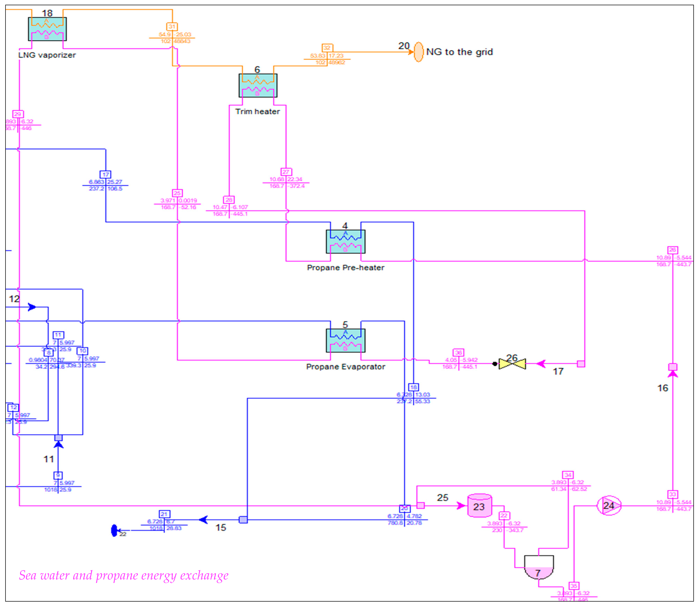Select blue stream tag 17

click(x=106, y=175)
